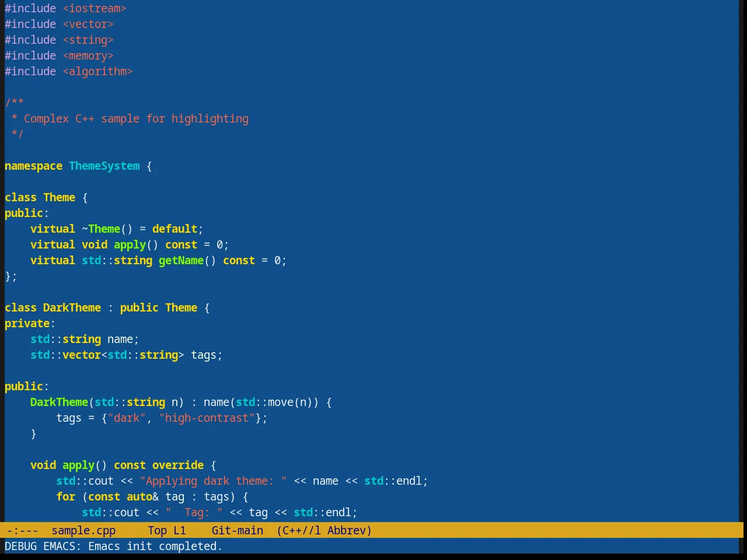Click 'Theme' in 'class Theme {' line
The width and height of the screenshot is (747, 560).
[x=59, y=197]
